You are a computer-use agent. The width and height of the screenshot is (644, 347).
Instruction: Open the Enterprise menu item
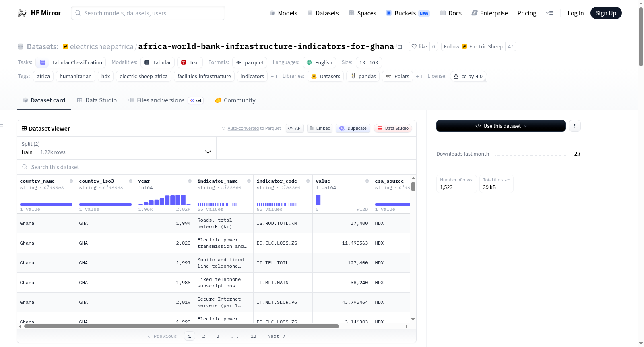tap(489, 13)
